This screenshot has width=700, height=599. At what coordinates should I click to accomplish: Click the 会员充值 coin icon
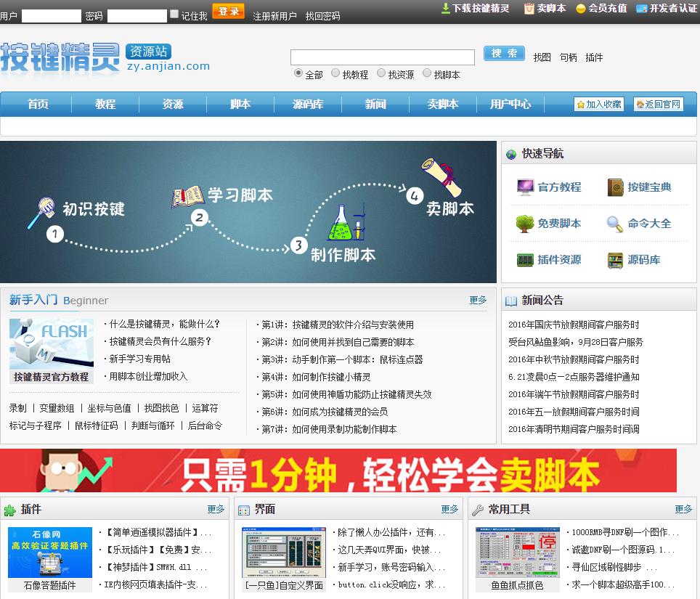point(580,9)
